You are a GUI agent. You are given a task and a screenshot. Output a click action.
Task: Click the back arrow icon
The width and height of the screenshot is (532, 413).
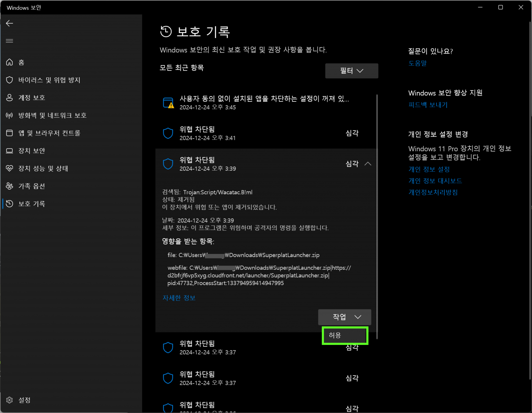[x=9, y=23]
